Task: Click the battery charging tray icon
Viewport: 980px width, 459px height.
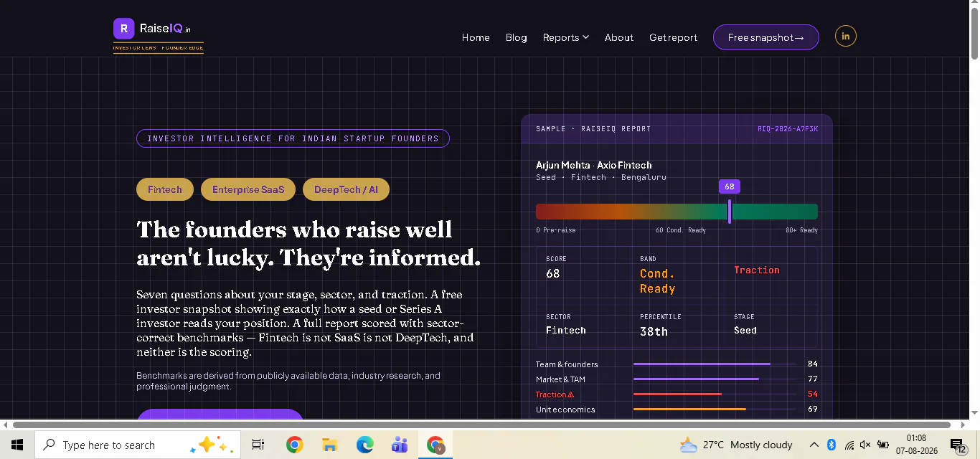Action: coord(883,445)
